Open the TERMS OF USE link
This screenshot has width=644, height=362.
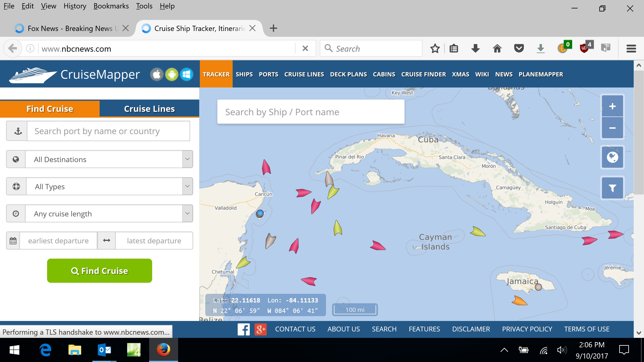587,329
